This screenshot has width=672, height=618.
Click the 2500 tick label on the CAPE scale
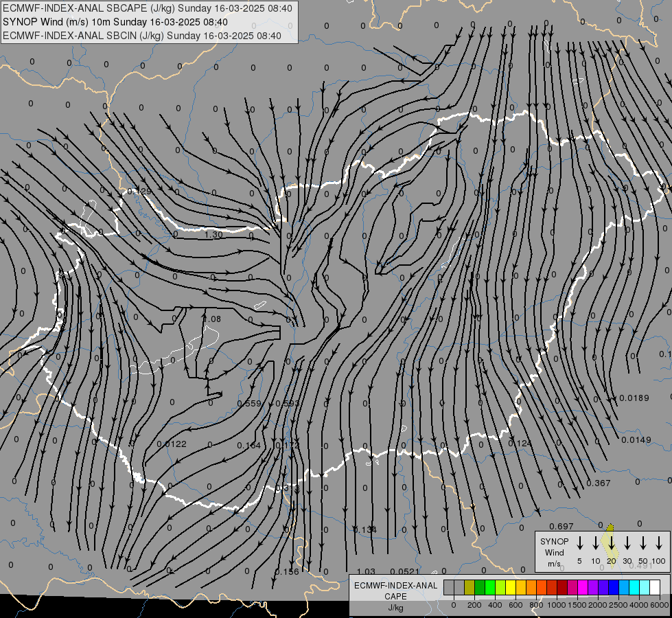618,605
